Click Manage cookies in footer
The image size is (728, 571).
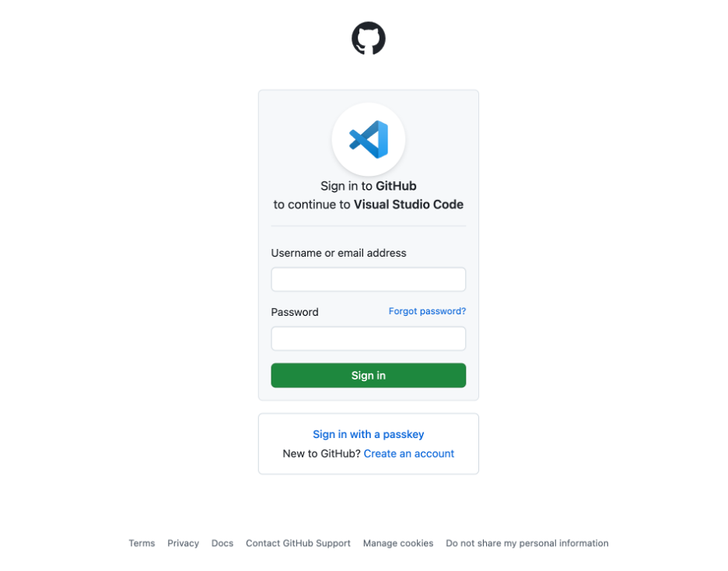(398, 543)
